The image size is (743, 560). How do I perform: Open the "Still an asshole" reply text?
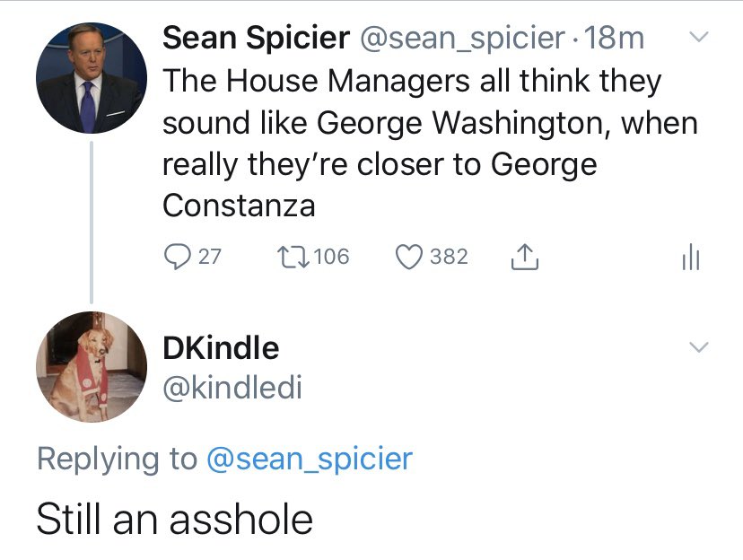tap(175, 520)
